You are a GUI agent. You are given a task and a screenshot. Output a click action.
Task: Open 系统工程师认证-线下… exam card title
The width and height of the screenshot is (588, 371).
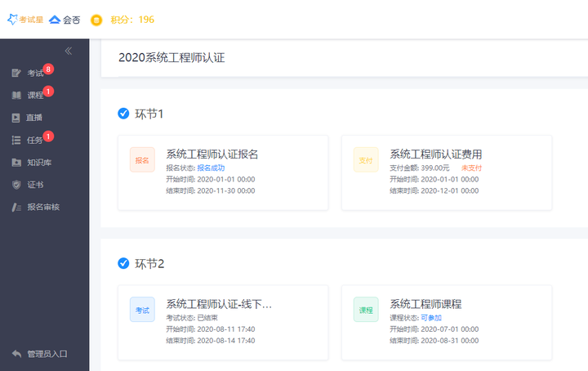point(219,303)
